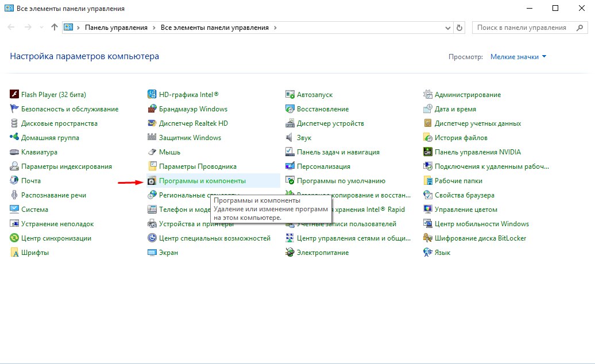Open the Электропитание icon
595x364 pixels.
click(x=290, y=253)
